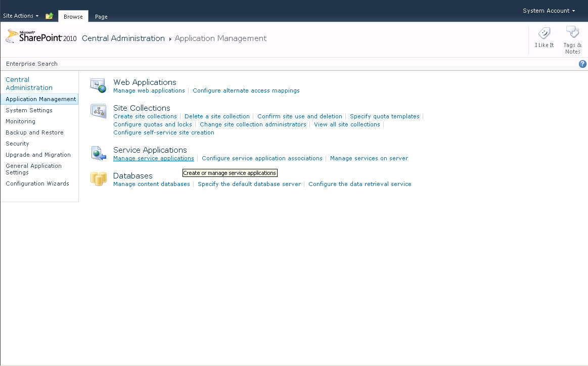The height and width of the screenshot is (366, 588).
Task: Open System Settings in left navigation
Action: click(x=29, y=110)
